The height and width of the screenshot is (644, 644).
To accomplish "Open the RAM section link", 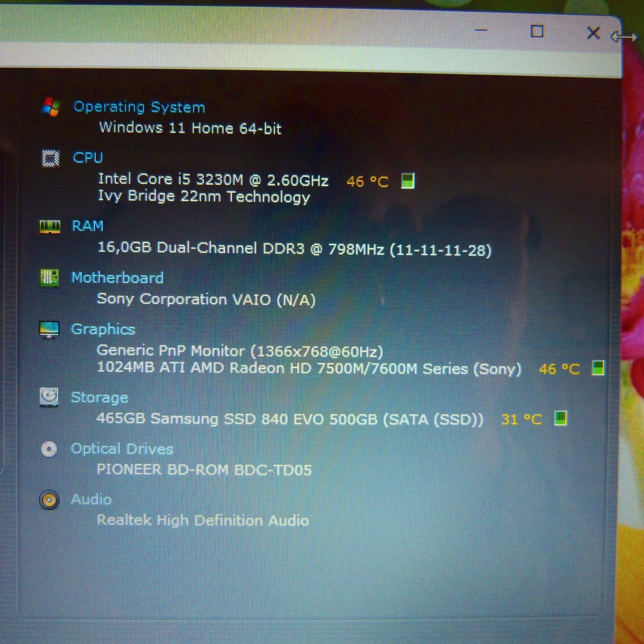I will coord(88,226).
